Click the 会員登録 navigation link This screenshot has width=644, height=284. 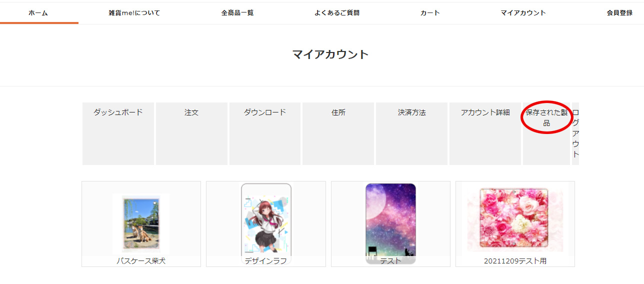pos(619,13)
